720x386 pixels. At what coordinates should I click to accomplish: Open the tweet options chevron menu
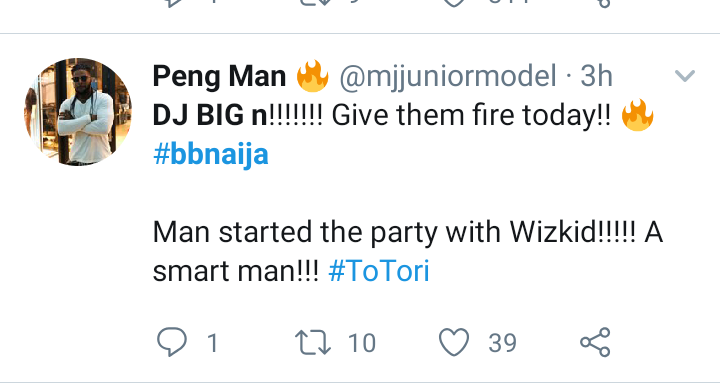point(685,75)
